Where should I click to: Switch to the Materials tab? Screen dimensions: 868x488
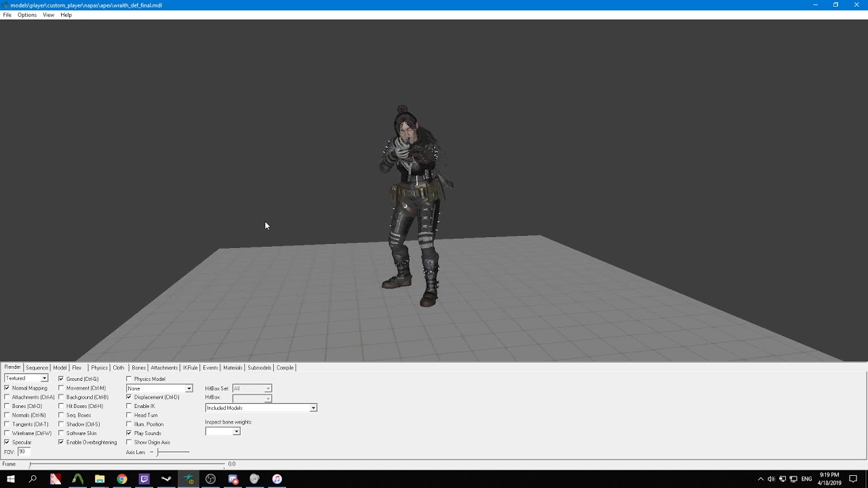[x=233, y=368]
